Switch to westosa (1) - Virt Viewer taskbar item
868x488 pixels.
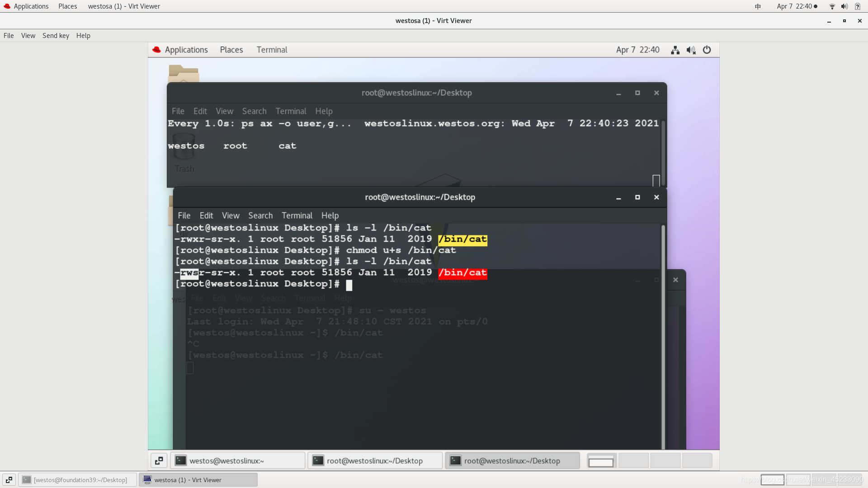point(198,480)
